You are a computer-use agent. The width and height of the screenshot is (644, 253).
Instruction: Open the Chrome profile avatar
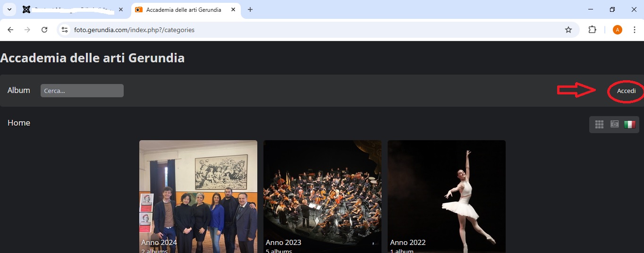(x=618, y=30)
